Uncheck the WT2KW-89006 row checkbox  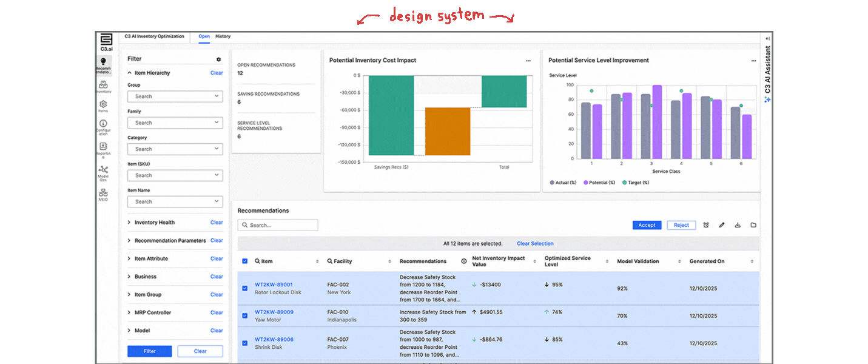coord(245,343)
